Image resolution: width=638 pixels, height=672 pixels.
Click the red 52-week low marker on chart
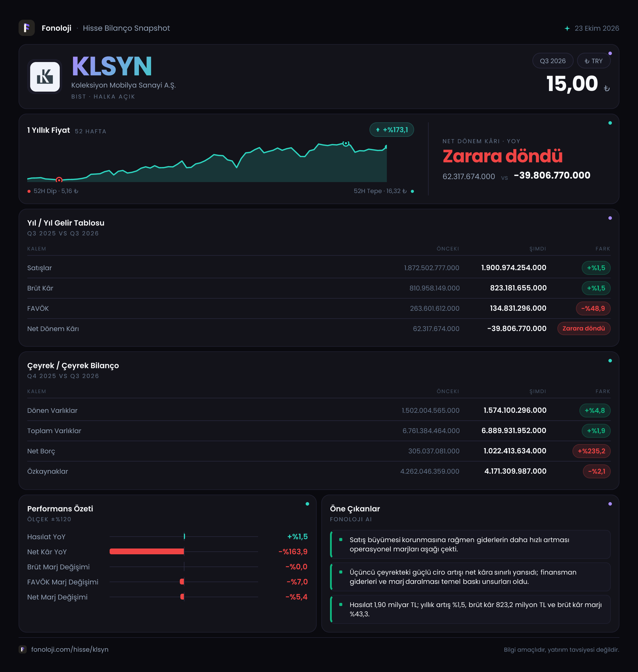(x=59, y=180)
